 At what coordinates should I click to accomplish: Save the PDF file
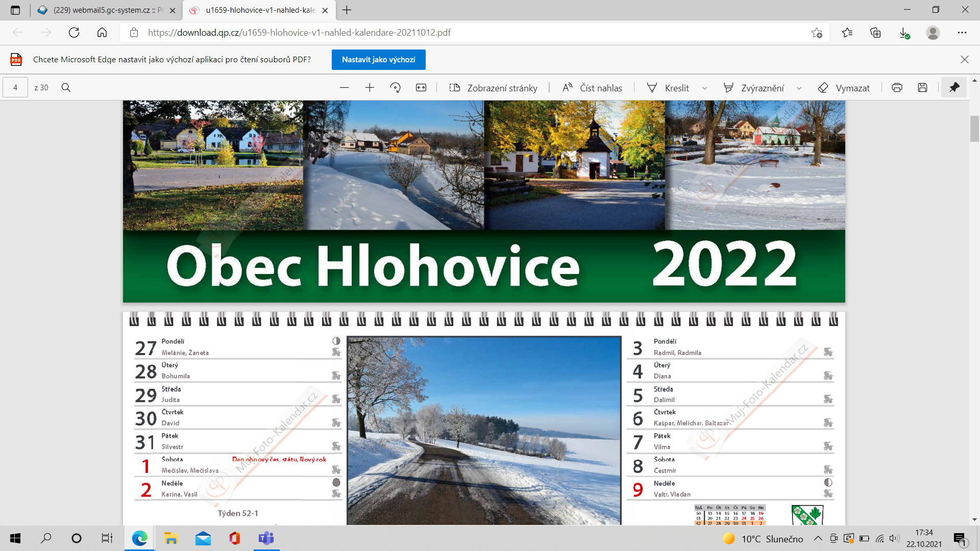pyautogui.click(x=922, y=88)
